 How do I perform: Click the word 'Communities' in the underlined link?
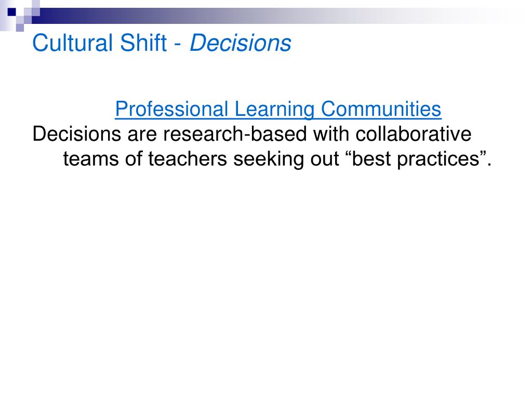pos(381,109)
